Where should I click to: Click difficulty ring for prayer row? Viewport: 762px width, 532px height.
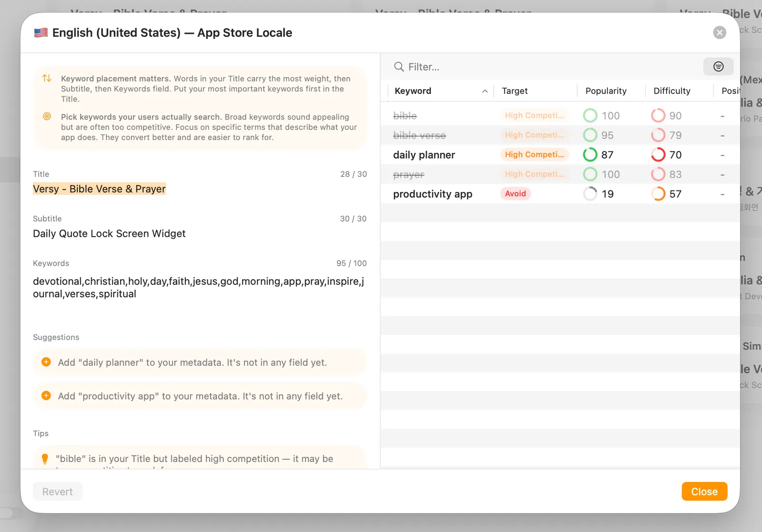(x=658, y=174)
